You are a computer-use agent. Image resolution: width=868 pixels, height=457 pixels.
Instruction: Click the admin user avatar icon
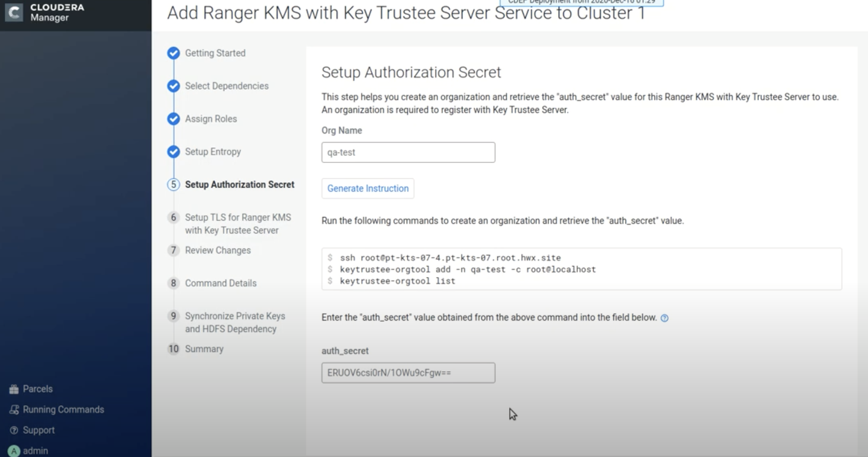14,451
